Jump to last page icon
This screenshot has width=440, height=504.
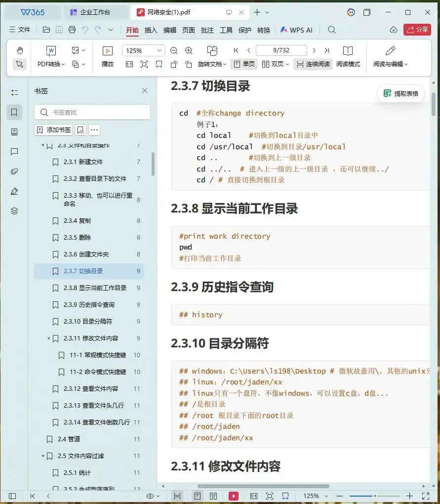(327, 50)
